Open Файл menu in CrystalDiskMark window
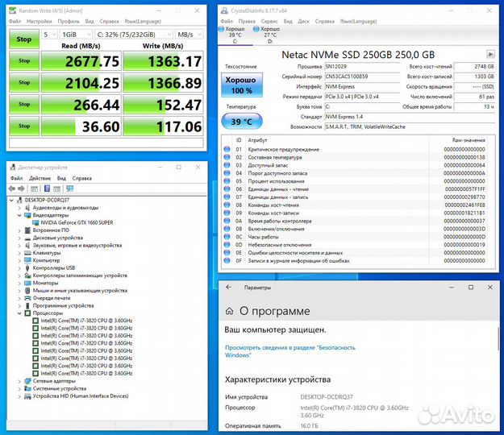The height and width of the screenshot is (435, 504). click(15, 21)
